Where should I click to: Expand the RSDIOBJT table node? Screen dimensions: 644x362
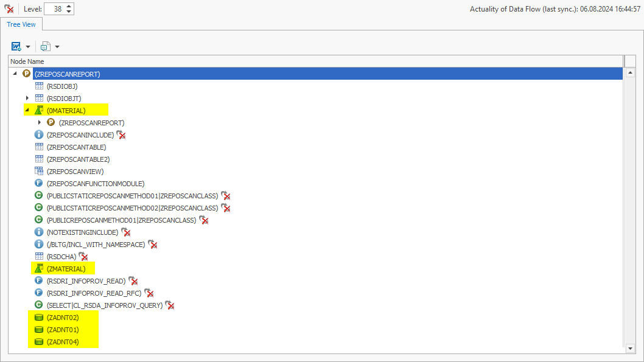tap(27, 98)
